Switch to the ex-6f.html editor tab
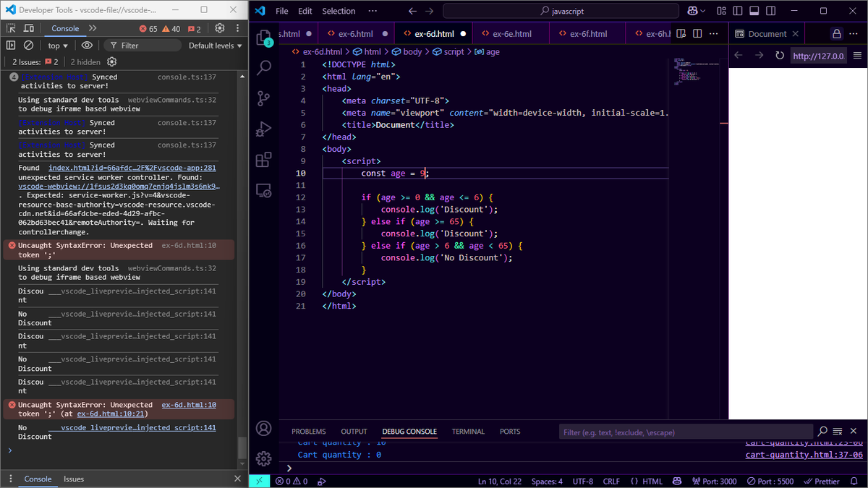Screen dimensions: 868x488 (588, 34)
